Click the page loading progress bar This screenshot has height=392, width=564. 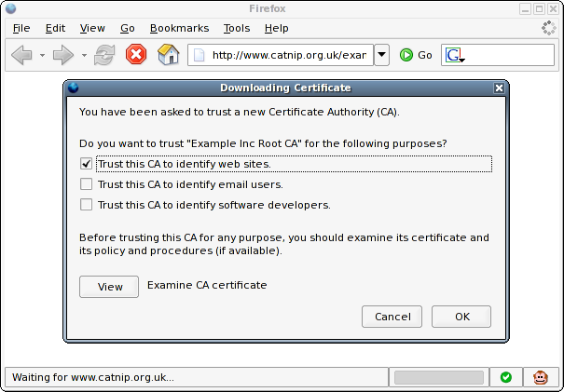(x=439, y=377)
